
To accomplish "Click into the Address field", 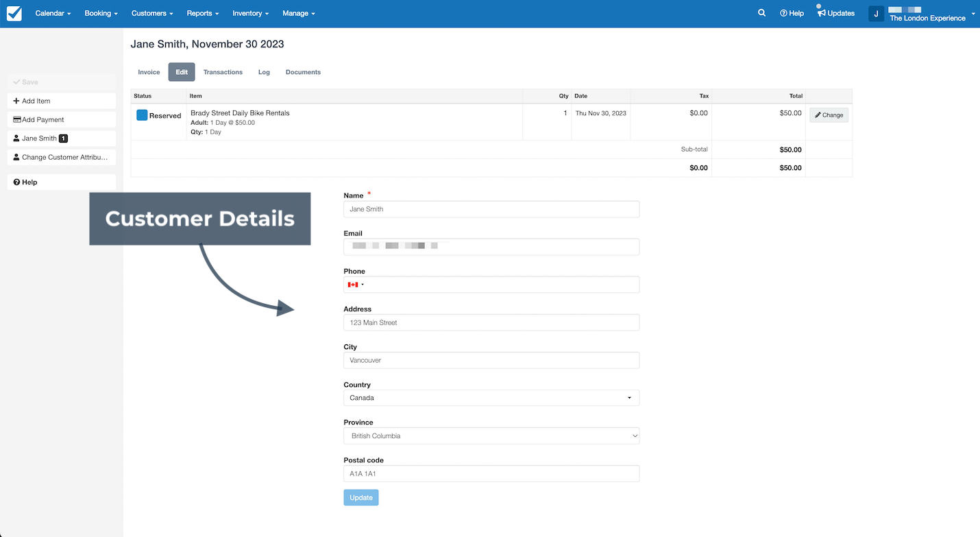I will point(491,322).
